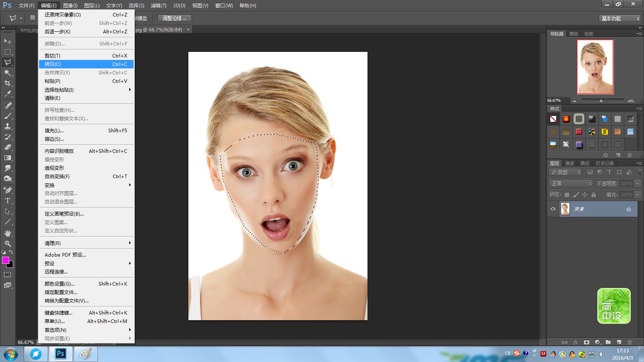Toggle visibility of the 背景 layer

click(x=553, y=209)
